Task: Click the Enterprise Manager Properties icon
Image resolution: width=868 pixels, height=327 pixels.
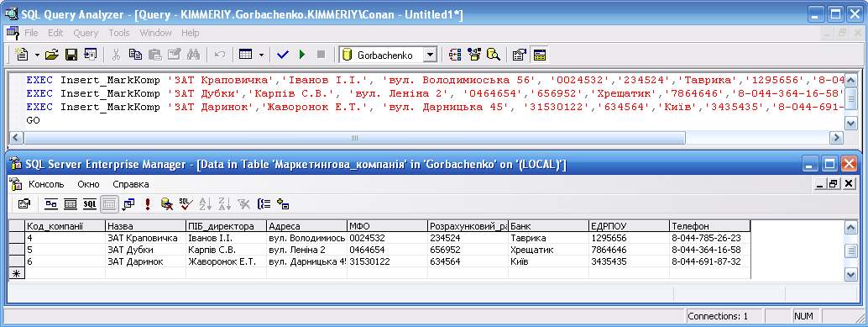Action: tap(24, 204)
